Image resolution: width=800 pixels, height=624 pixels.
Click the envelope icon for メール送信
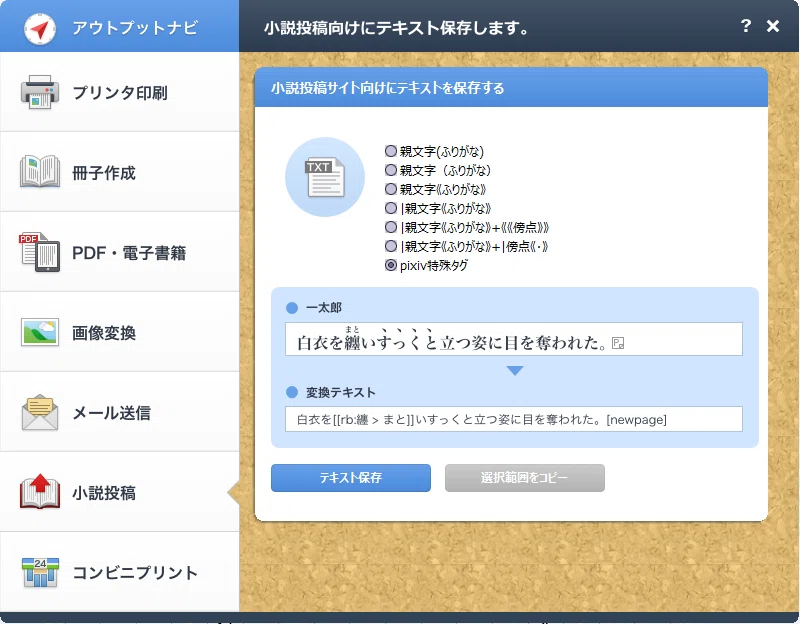[40, 412]
